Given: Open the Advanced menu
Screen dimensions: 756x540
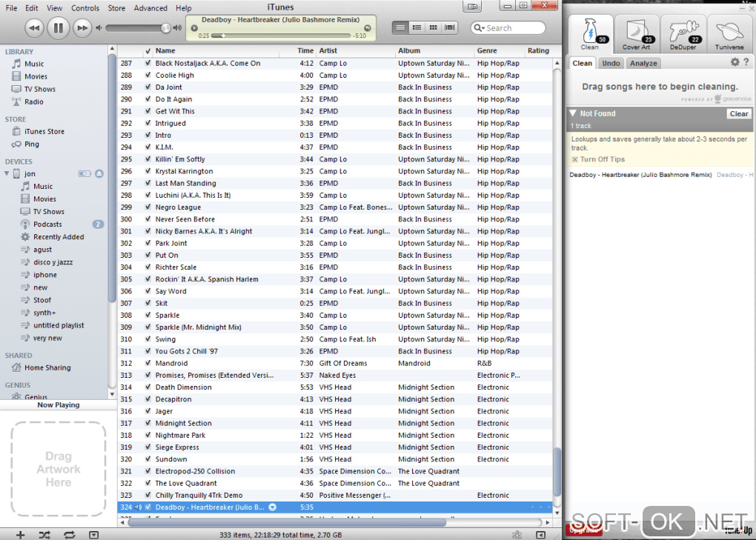Looking at the screenshot, I should [150, 7].
